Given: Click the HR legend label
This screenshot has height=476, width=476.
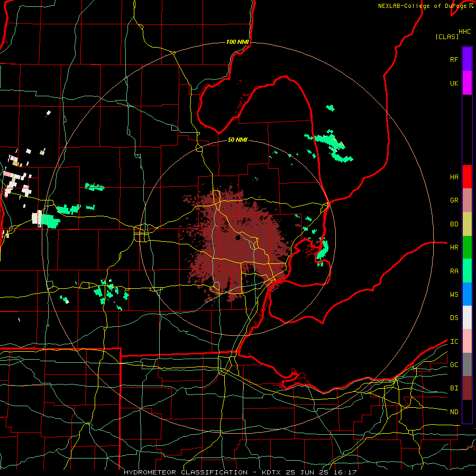Looking at the screenshot, I should 454,248.
